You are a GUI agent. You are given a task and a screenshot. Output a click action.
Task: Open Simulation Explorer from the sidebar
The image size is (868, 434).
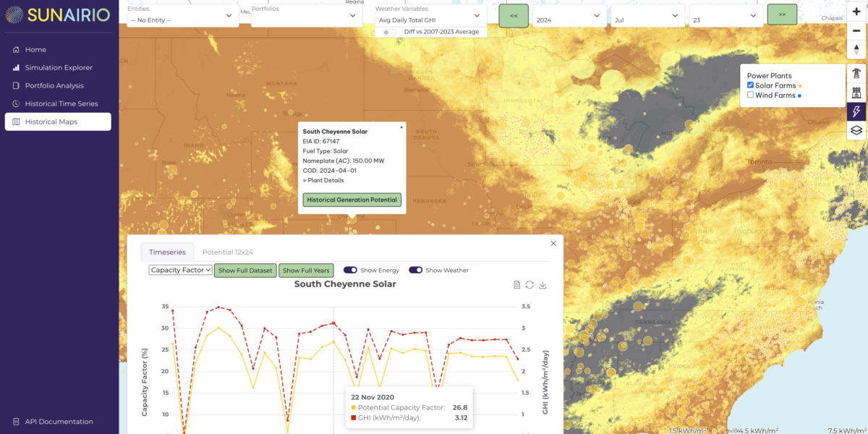[x=59, y=67]
